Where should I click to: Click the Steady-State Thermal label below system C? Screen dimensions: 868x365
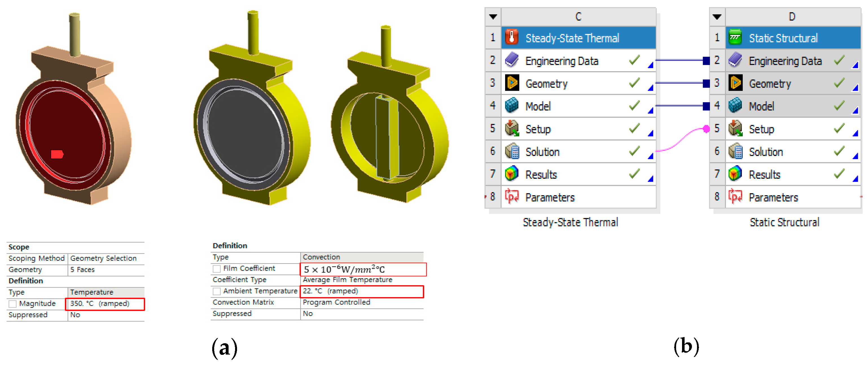point(570,222)
